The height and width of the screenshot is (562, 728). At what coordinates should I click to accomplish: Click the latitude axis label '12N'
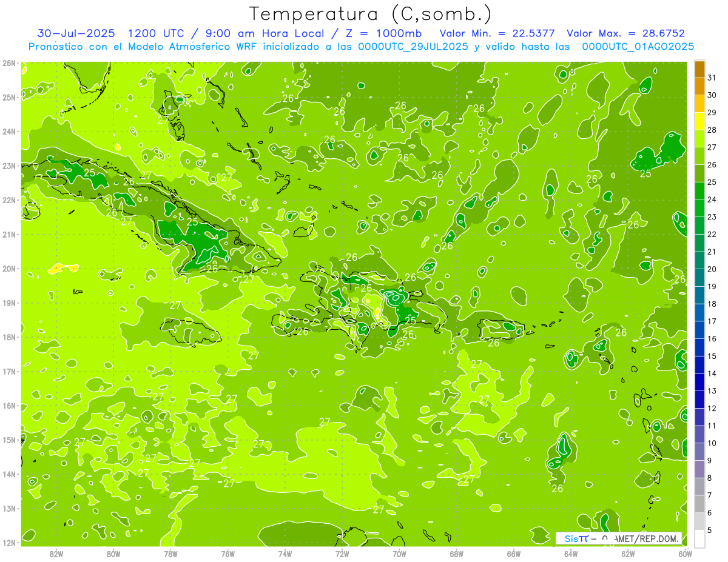(9, 542)
